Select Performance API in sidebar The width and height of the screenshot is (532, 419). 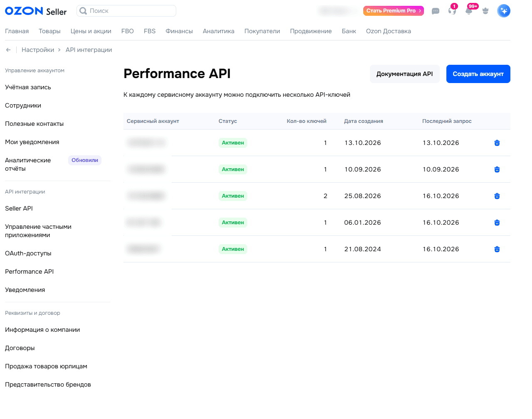[30, 272]
